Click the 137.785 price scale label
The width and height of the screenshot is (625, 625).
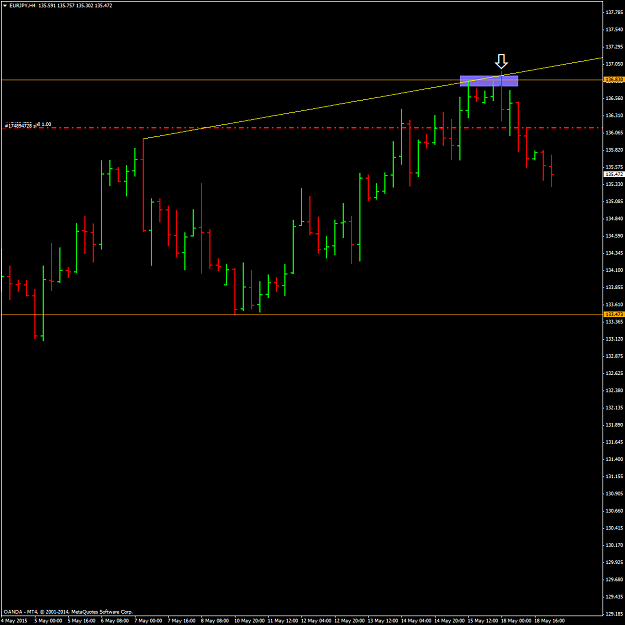614,12
